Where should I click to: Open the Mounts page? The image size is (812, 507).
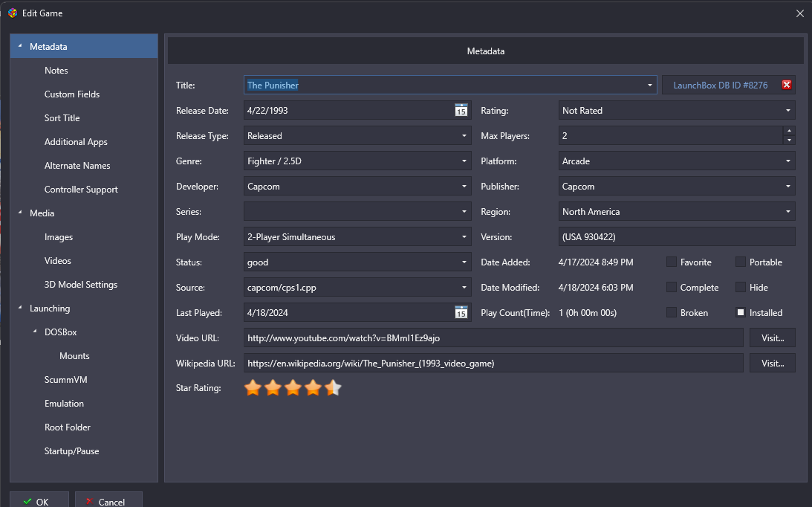click(74, 356)
